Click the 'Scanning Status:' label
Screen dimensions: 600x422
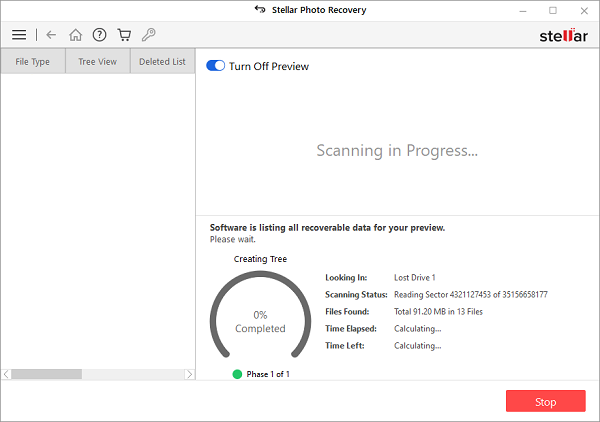pos(356,295)
